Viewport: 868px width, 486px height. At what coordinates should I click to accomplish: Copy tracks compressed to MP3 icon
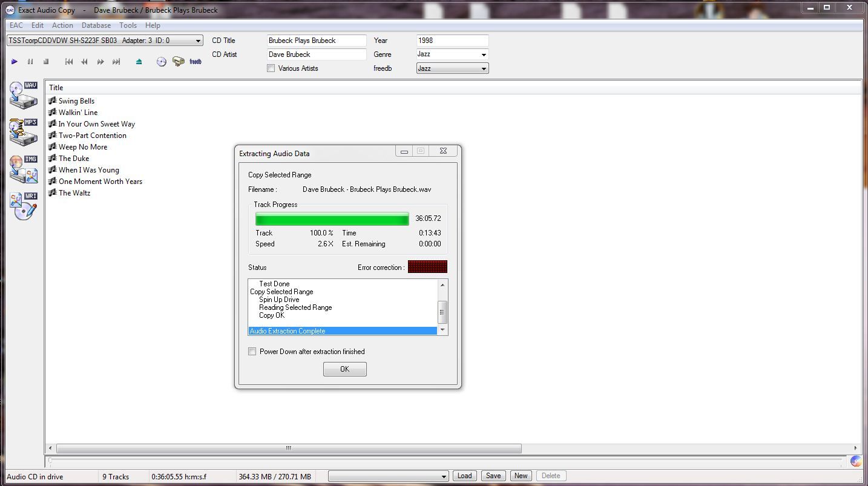pyautogui.click(x=24, y=132)
